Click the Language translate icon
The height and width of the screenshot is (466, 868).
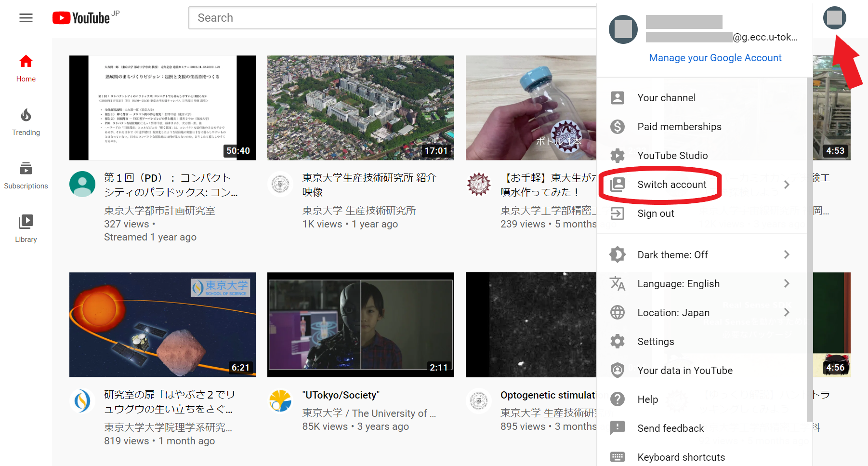(618, 283)
